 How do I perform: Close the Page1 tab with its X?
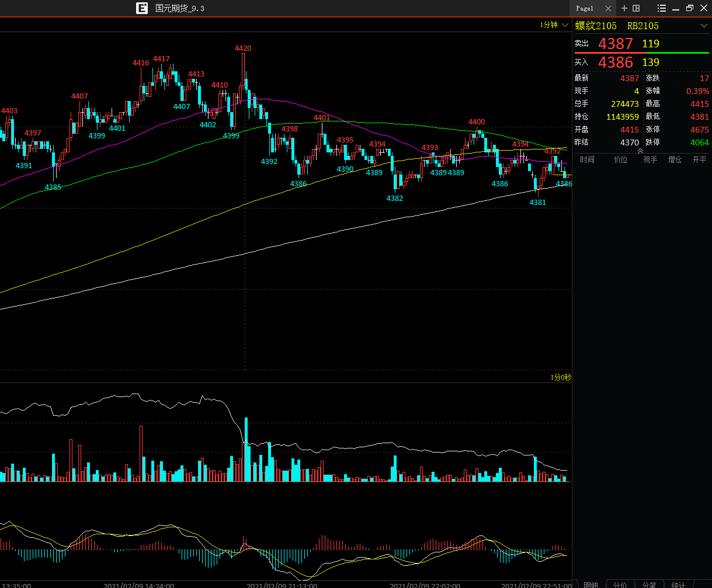click(609, 8)
